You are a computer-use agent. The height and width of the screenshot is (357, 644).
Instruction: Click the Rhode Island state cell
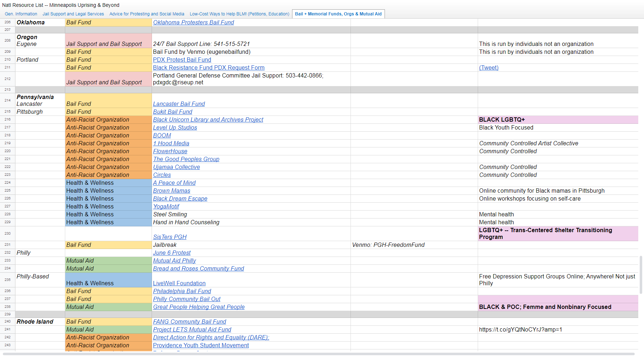tap(40, 321)
